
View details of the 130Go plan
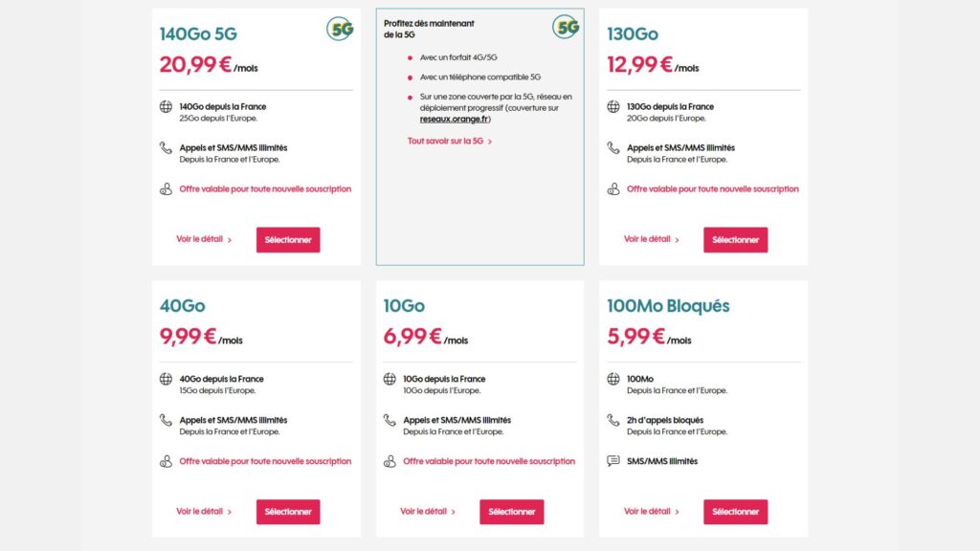[651, 239]
